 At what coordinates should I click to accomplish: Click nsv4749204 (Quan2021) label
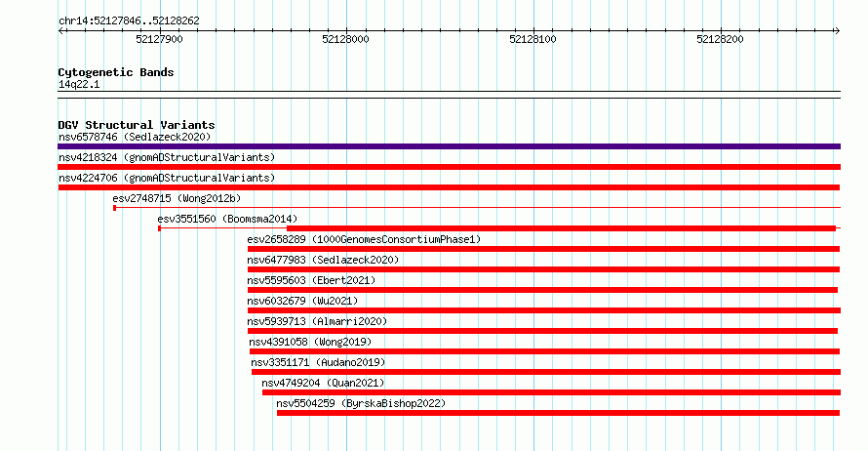point(323,383)
